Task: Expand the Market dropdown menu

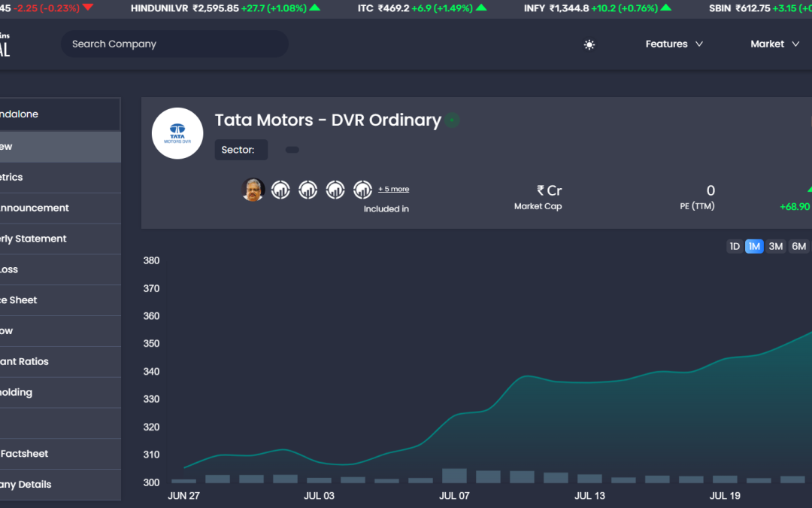Action: coord(774,44)
